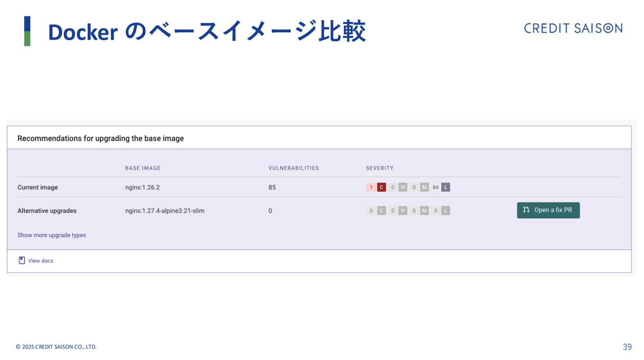
Task: Click the slide page number 39
Action: coord(627,347)
